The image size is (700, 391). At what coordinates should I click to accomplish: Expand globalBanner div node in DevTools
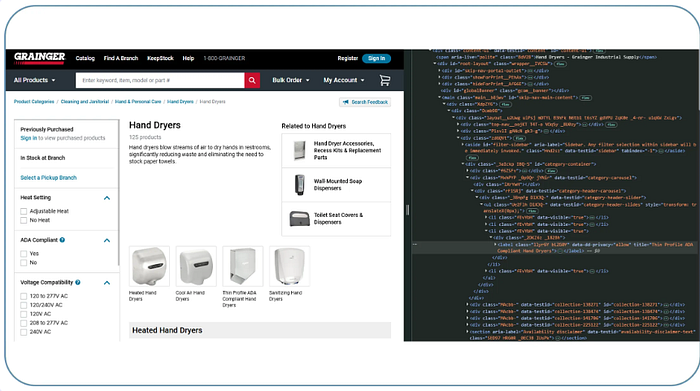pyautogui.click(x=504, y=91)
